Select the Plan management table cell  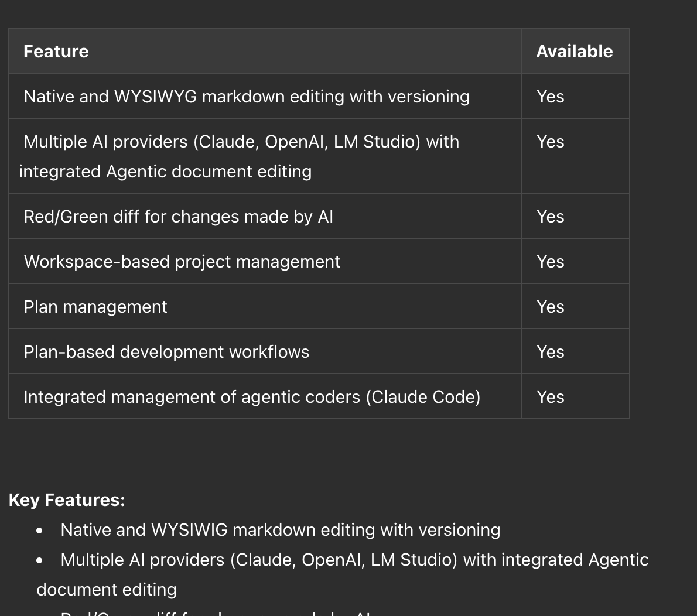pyautogui.click(x=95, y=307)
